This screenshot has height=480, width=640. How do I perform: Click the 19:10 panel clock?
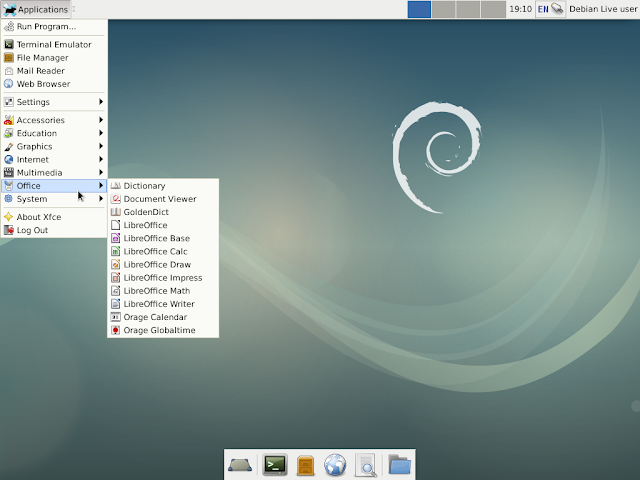pos(520,9)
